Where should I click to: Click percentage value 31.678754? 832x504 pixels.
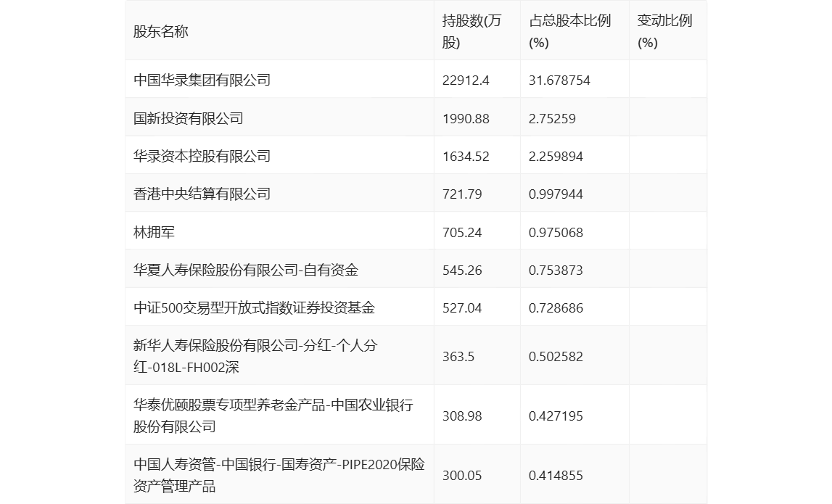click(559, 80)
